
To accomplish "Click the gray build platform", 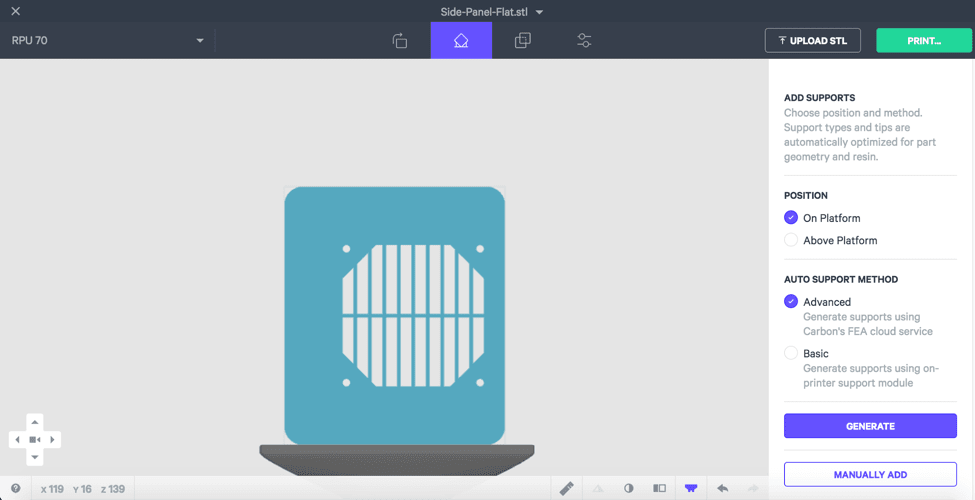I will tap(397, 459).
